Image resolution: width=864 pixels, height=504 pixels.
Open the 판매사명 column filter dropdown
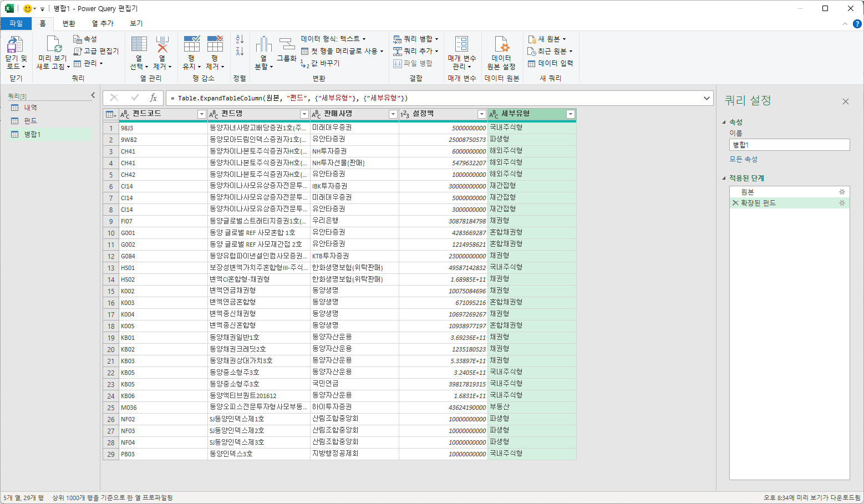393,114
